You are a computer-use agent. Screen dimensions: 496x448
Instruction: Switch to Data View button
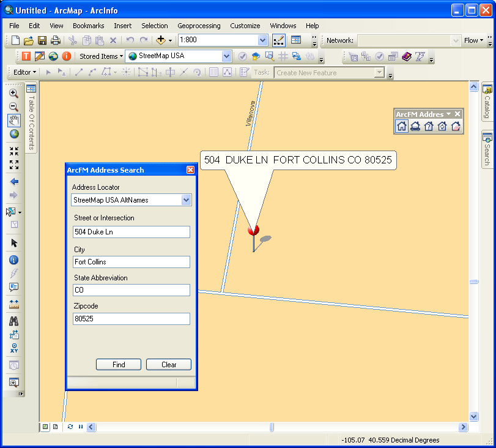(x=45, y=427)
